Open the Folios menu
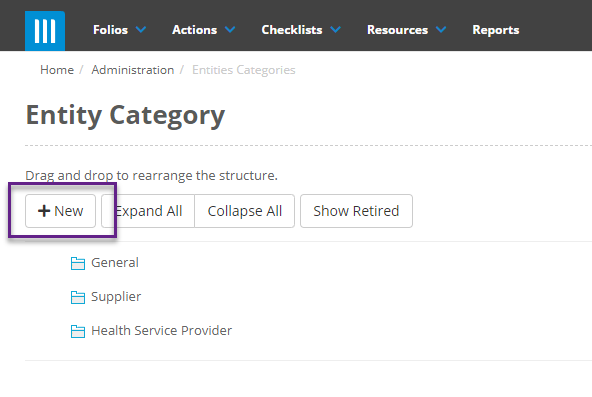 click(111, 30)
